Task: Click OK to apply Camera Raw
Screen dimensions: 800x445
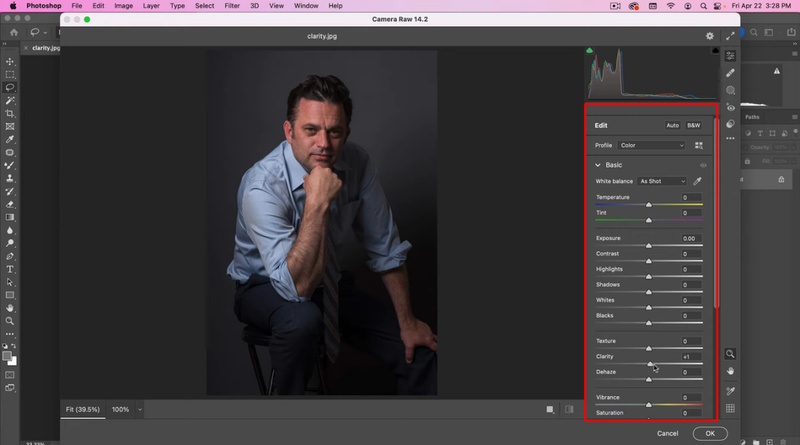Action: click(x=709, y=433)
